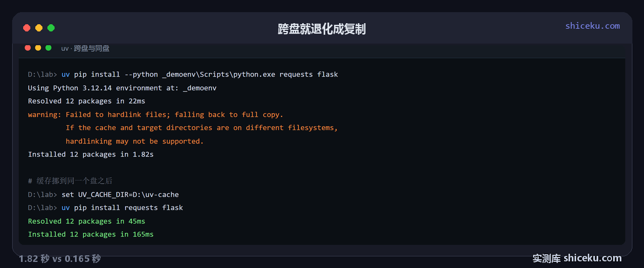Click the warning Failed to hardlink files line
644x268 pixels.
[x=155, y=115]
